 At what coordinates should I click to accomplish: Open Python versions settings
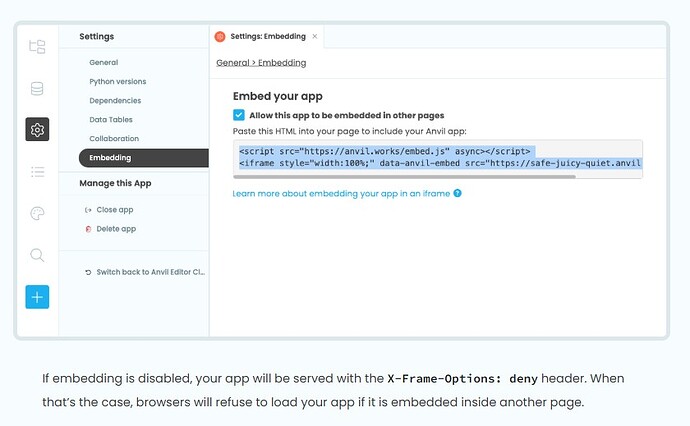(x=117, y=81)
